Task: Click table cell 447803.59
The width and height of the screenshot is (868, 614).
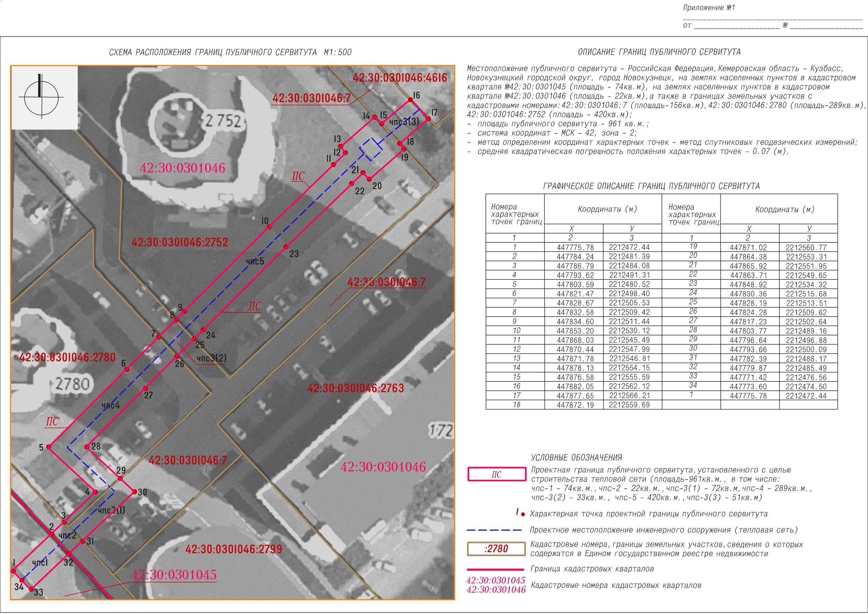Action: pyautogui.click(x=575, y=284)
